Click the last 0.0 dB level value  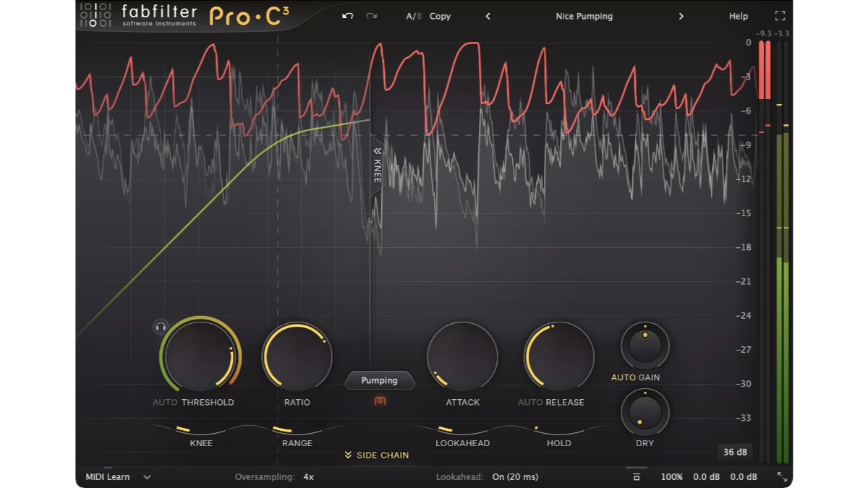click(744, 477)
